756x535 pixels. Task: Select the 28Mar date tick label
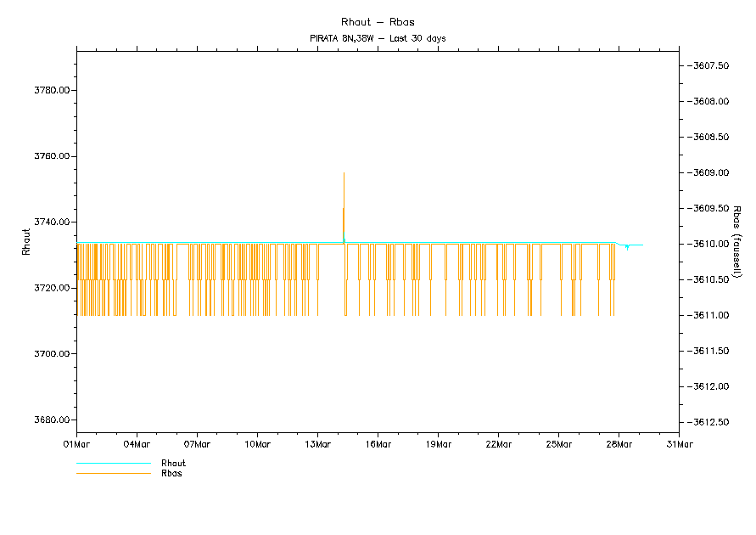[619, 443]
